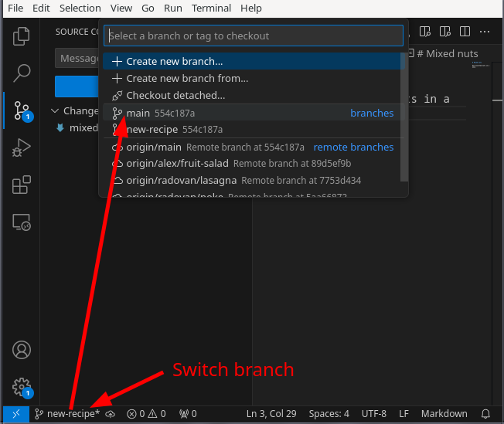Screen dimensions: 504x424
Task: Change language mode Markdown
Action: (444, 414)
